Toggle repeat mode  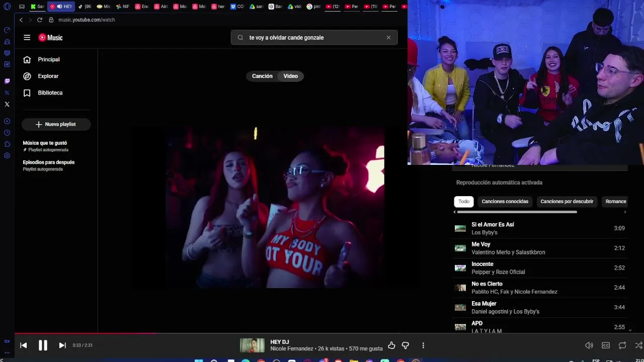point(622,345)
